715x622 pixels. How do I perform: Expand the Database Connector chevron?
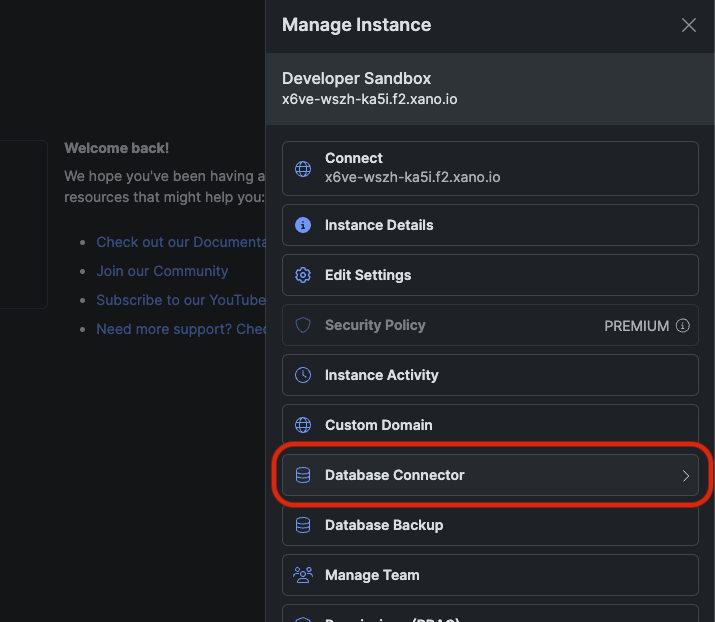pos(685,476)
